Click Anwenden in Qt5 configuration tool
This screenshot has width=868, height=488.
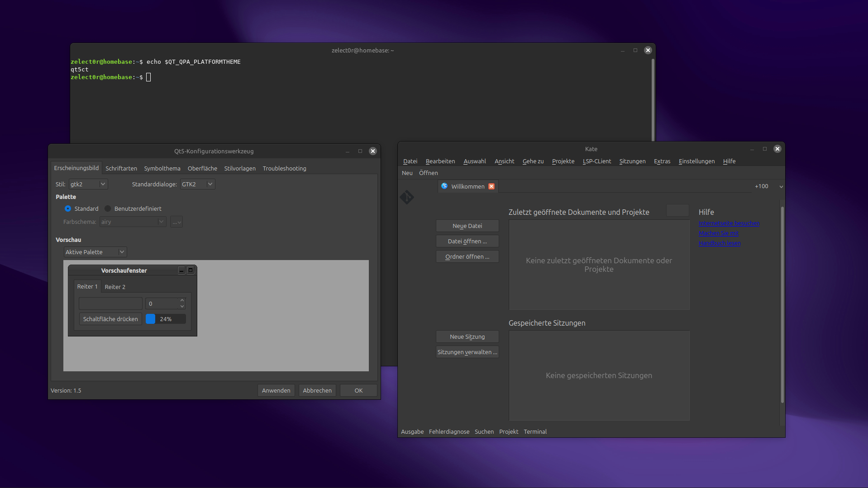click(x=276, y=390)
